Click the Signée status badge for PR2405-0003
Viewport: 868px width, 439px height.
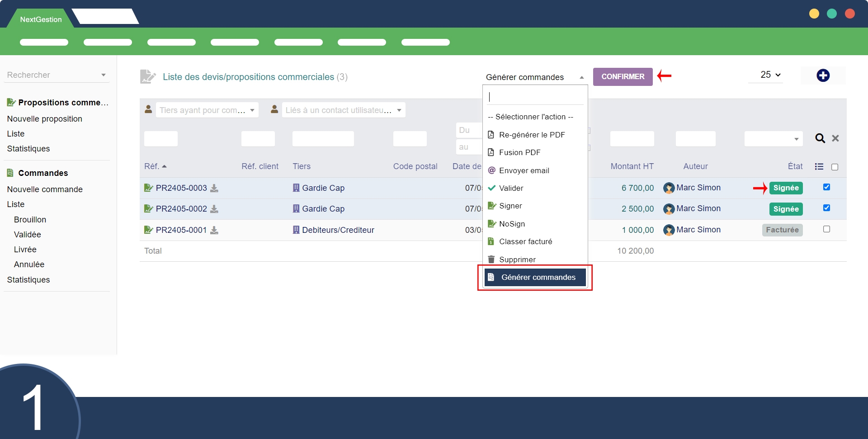pyautogui.click(x=786, y=188)
